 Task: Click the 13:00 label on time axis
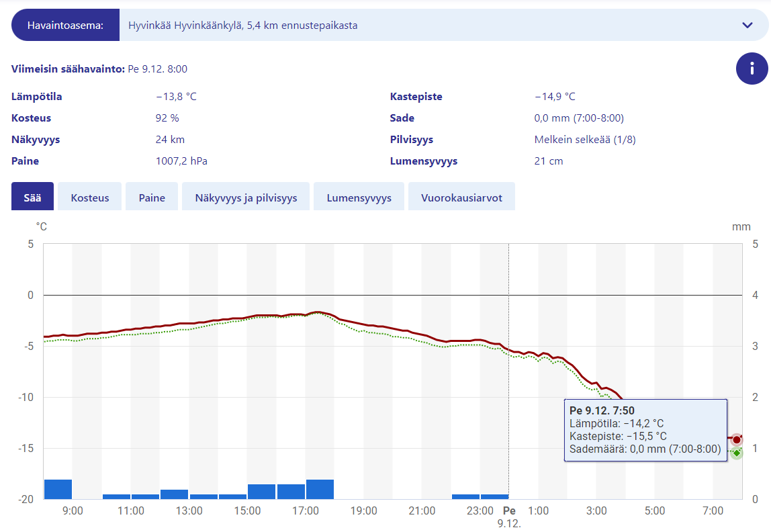[189, 511]
